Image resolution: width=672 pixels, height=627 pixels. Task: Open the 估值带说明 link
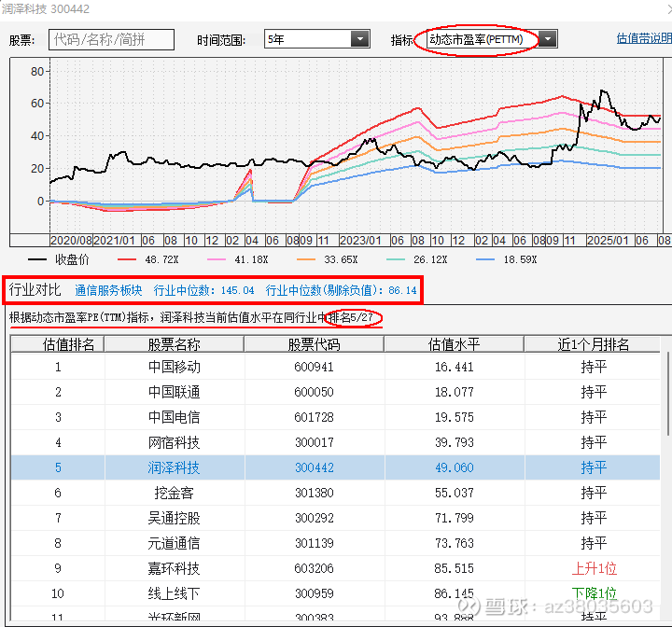pyautogui.click(x=644, y=38)
